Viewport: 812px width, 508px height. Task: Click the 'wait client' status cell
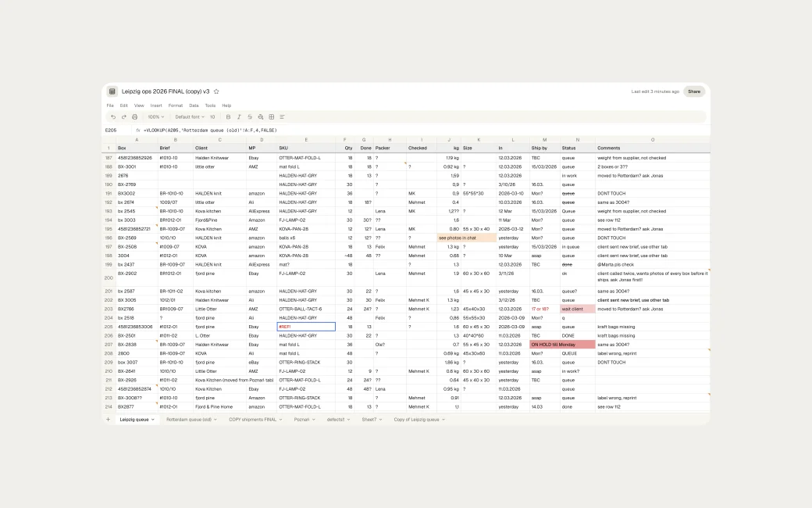(x=578, y=309)
